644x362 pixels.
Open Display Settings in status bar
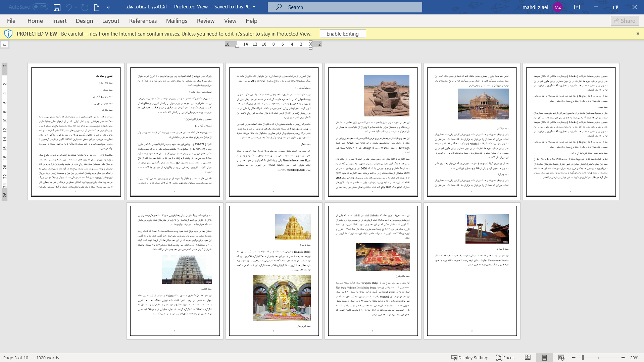(470, 358)
